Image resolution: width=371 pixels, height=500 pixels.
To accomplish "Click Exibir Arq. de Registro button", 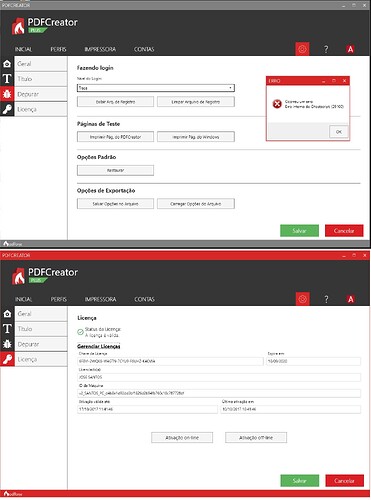I will click(115, 102).
